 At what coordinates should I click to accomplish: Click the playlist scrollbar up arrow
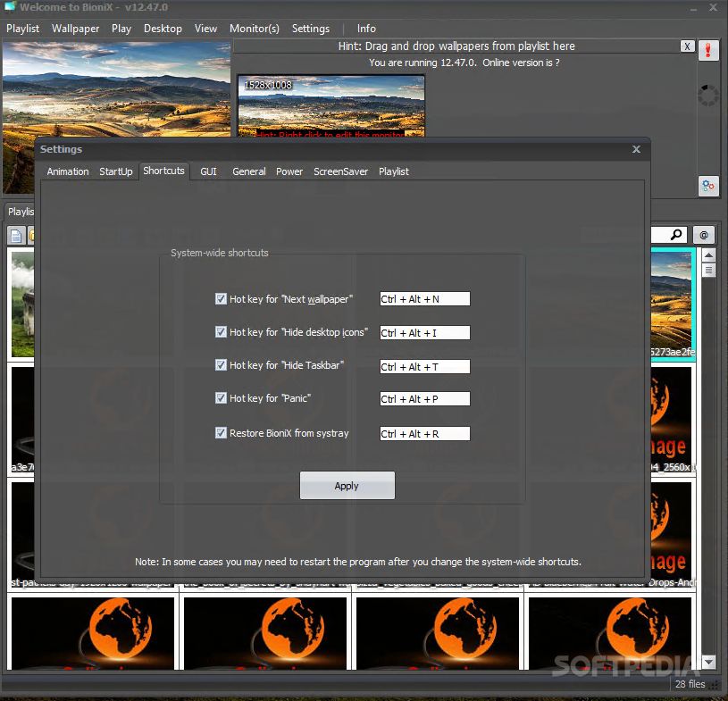click(708, 255)
